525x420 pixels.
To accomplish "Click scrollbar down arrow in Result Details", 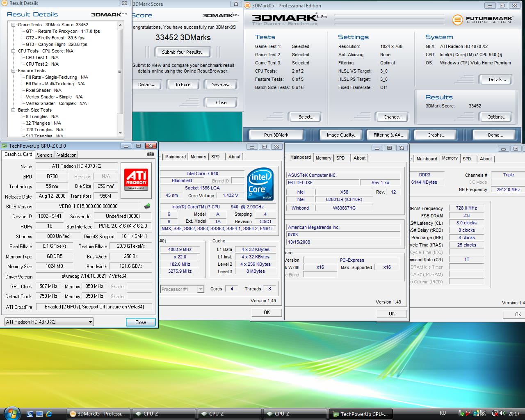I will [120, 133].
